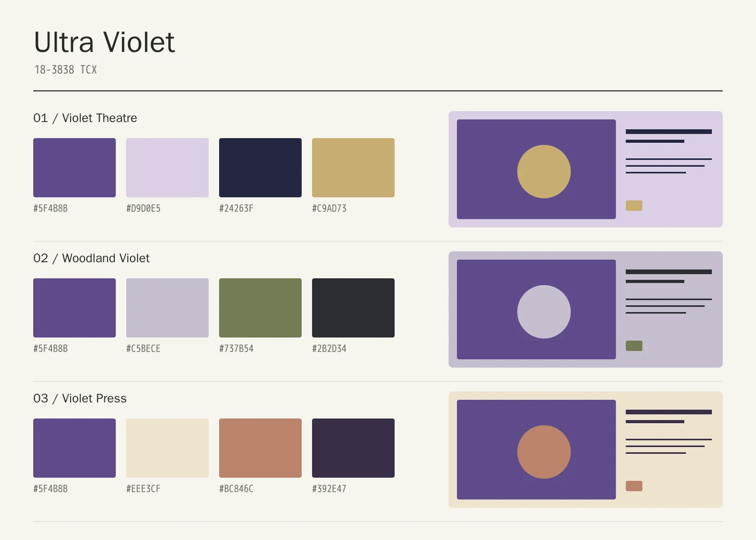
Task: Click the small gold chip in Violet Theatre preview
Action: point(634,206)
